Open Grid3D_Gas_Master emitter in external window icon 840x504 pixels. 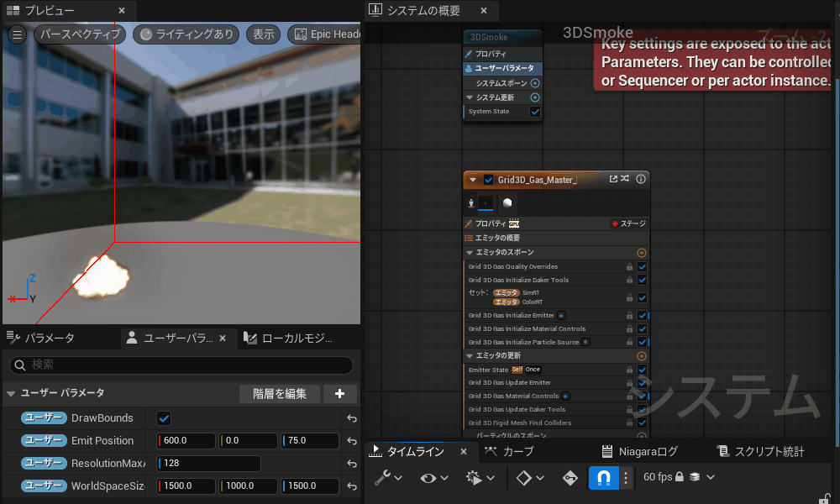point(613,179)
